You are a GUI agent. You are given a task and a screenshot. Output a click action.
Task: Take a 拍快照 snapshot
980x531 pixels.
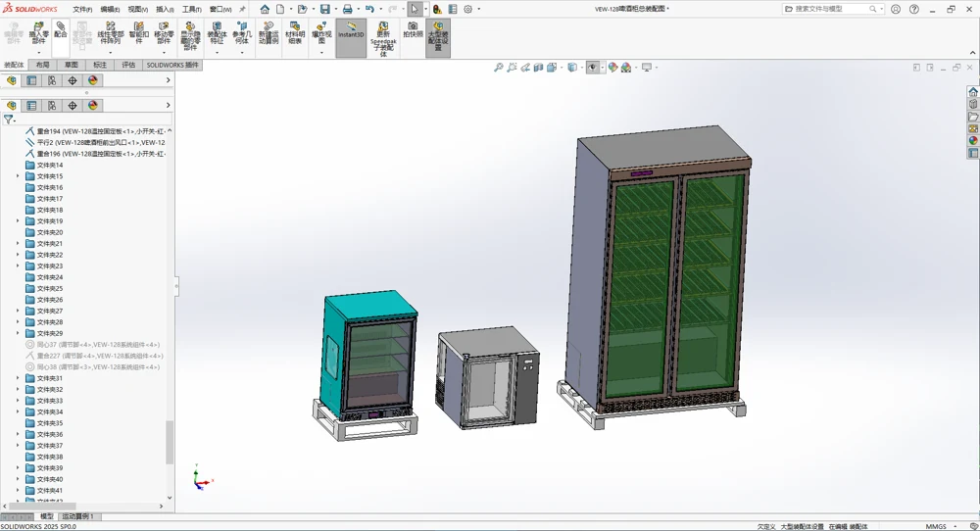pos(413,29)
